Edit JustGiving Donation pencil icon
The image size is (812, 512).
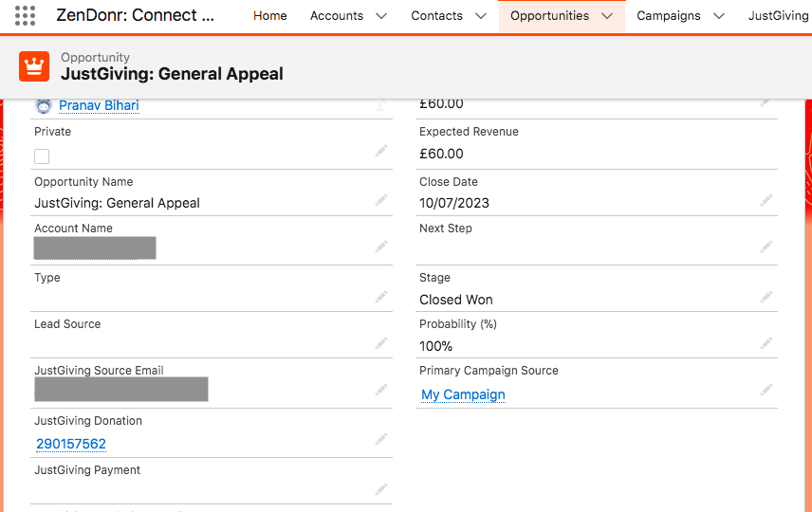pyautogui.click(x=381, y=440)
